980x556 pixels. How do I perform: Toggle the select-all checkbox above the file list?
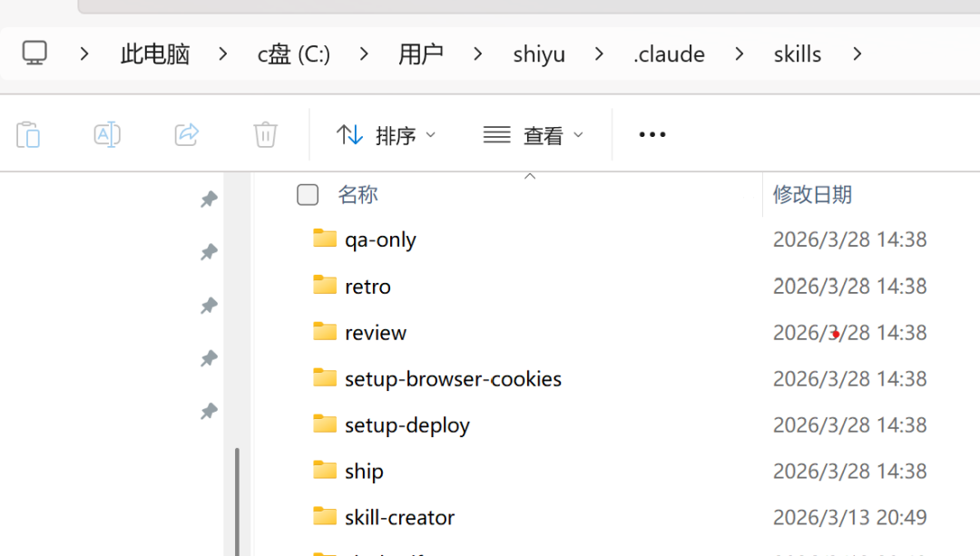click(308, 194)
